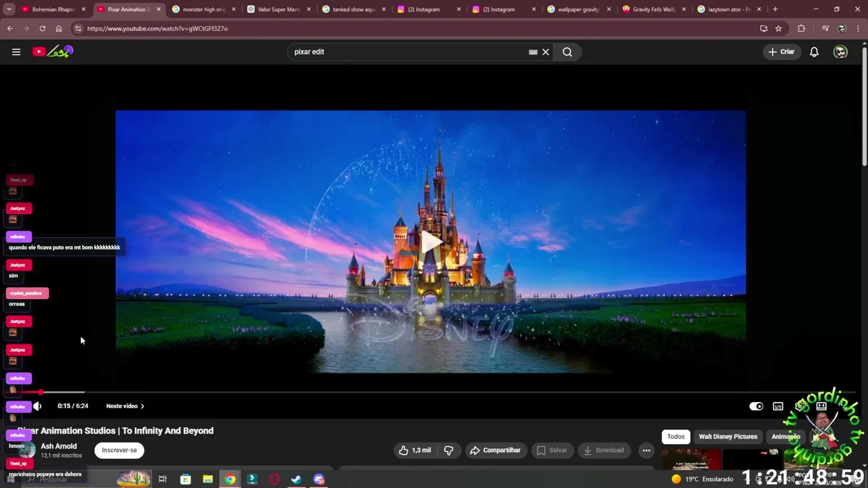Switch to the Valor Super Mario tab

279,9
